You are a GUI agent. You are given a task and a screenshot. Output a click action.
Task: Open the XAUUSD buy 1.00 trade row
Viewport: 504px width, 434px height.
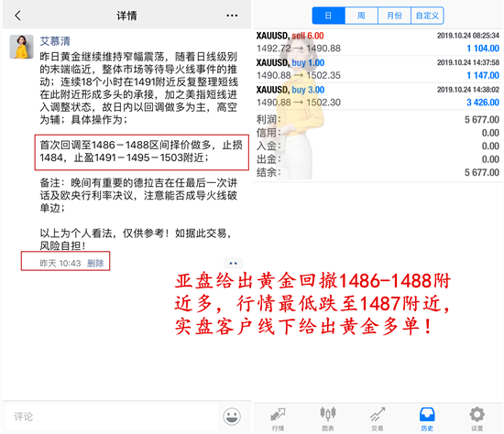click(x=378, y=69)
